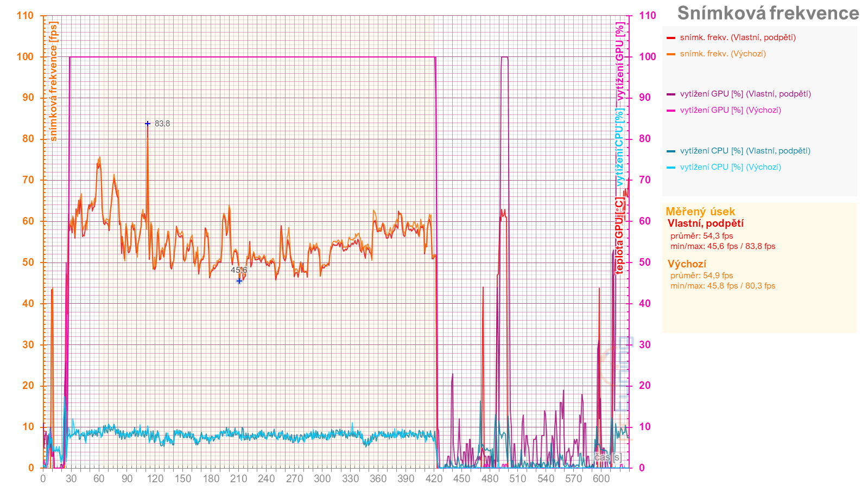
Task: Click "min/max: 45,8 fps / 80,3 fps" line
Action: click(723, 286)
